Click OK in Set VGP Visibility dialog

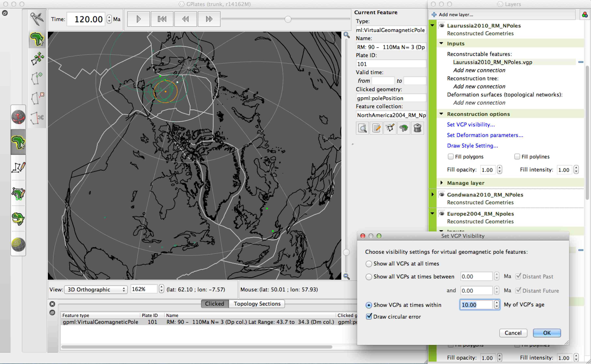[x=547, y=333]
